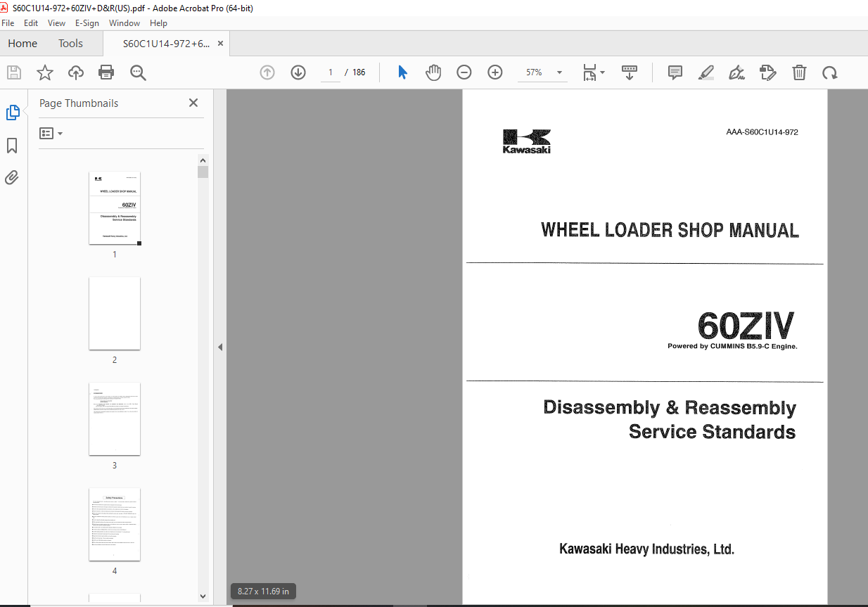The height and width of the screenshot is (607, 868).
Task: Delete page with trash icon
Action: click(x=799, y=72)
